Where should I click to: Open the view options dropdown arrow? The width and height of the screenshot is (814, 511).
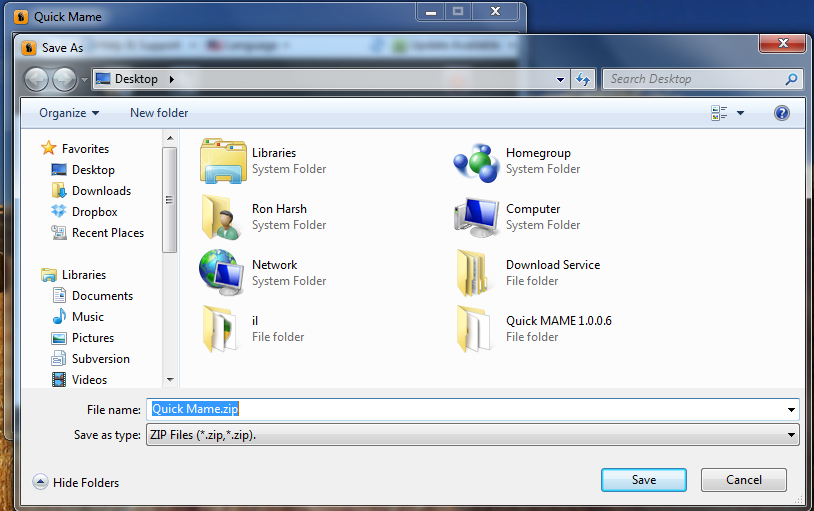pyautogui.click(x=740, y=113)
